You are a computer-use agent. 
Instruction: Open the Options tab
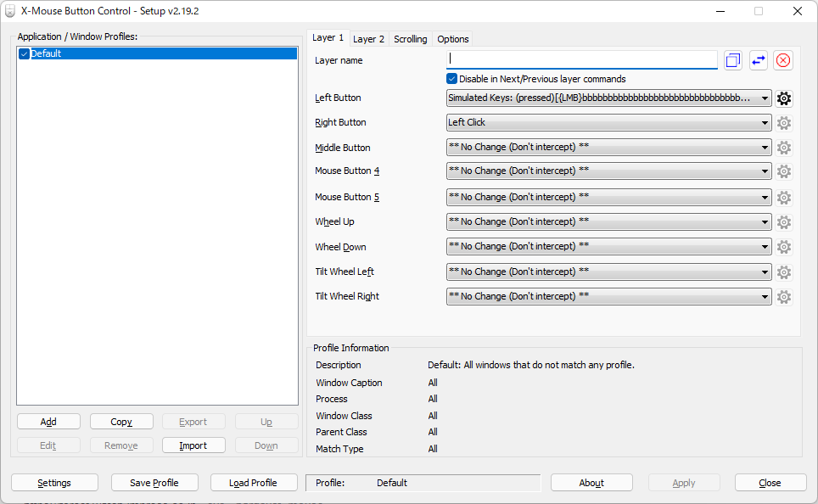tap(453, 39)
